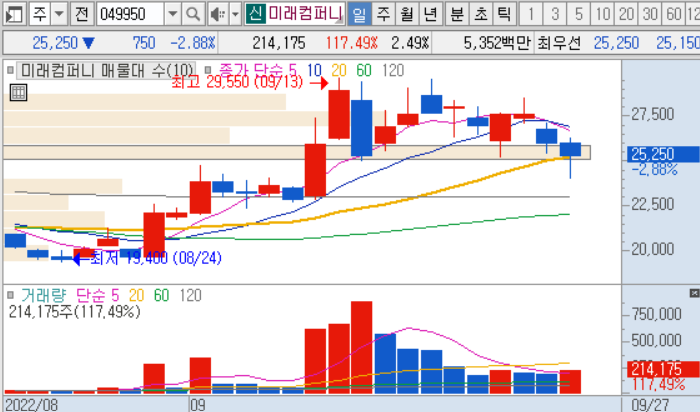Click the 신 badge icon
Screen dimensions: 700x412
pyautogui.click(x=255, y=14)
